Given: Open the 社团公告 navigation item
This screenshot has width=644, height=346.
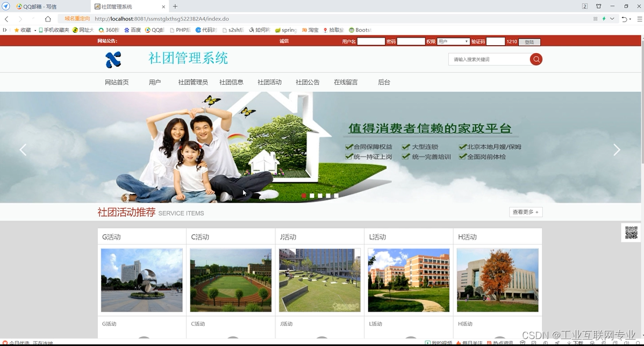Looking at the screenshot, I should tap(307, 82).
